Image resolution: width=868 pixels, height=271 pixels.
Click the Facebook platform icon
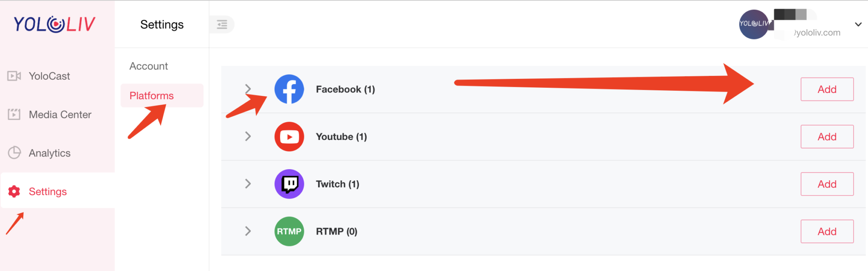click(x=289, y=89)
